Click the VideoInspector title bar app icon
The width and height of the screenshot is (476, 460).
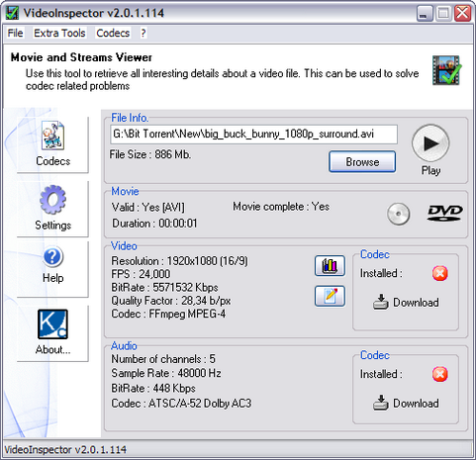pos(12,13)
